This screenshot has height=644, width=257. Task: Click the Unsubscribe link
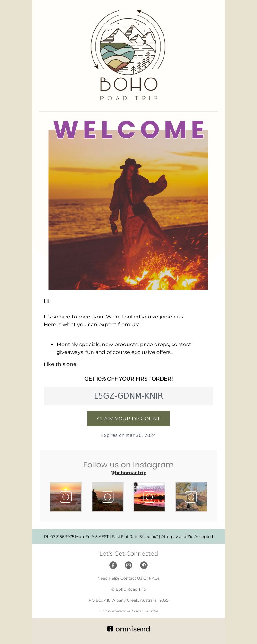pyautogui.click(x=146, y=611)
